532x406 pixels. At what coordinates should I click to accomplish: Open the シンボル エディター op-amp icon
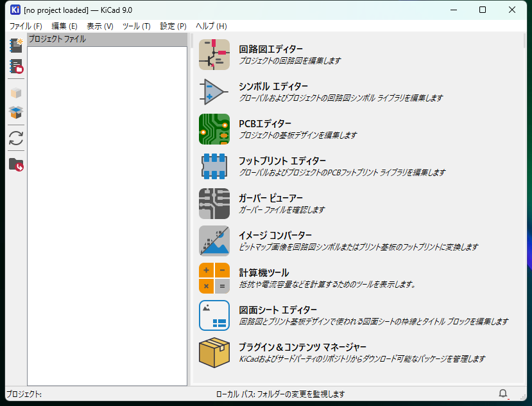[x=214, y=92]
